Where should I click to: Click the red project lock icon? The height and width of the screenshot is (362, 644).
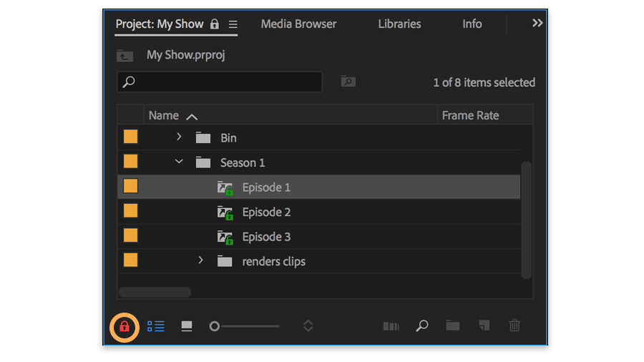(125, 327)
